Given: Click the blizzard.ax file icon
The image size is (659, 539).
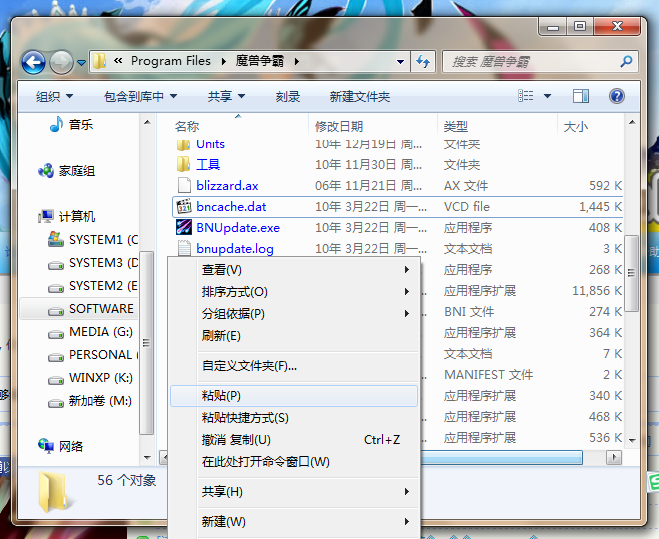Looking at the screenshot, I should 184,185.
